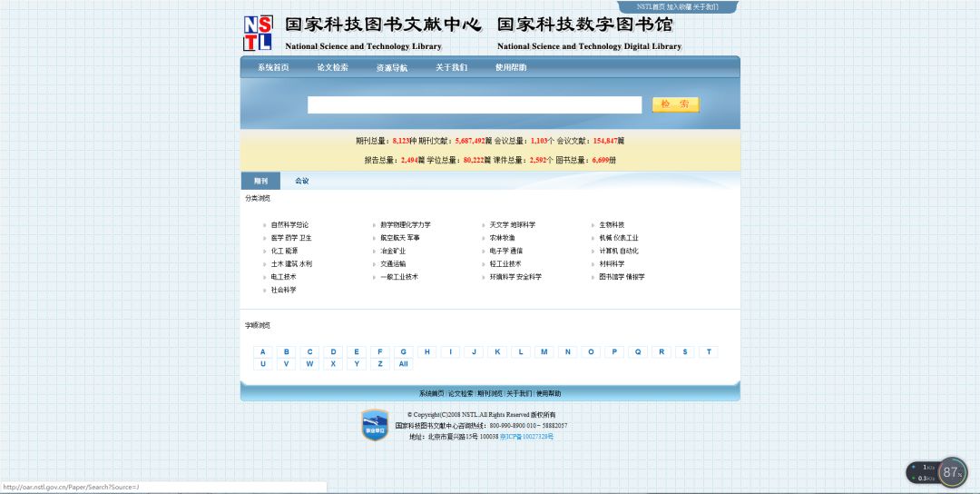This screenshot has height=494, width=980.
Task: Open the 社会科学 category link
Action: pos(283,291)
